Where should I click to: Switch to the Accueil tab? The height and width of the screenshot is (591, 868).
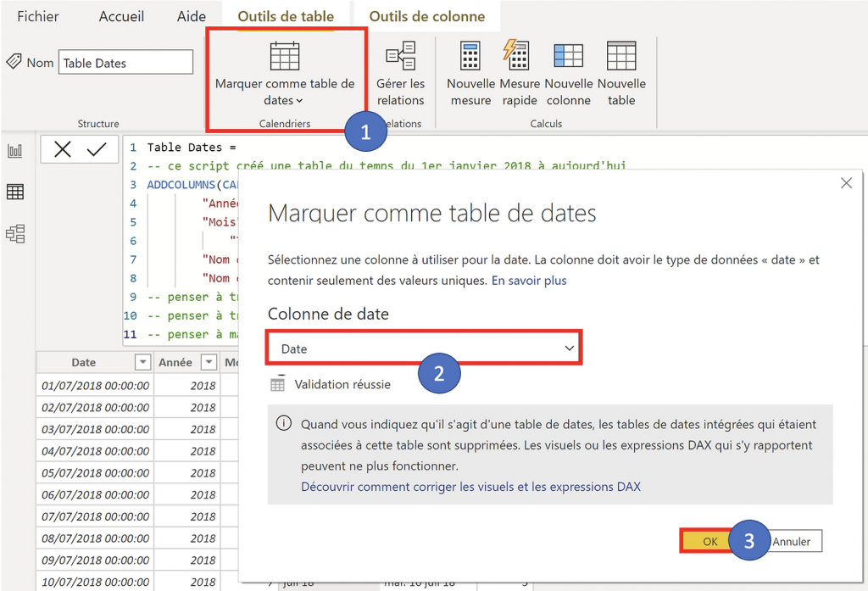point(121,17)
